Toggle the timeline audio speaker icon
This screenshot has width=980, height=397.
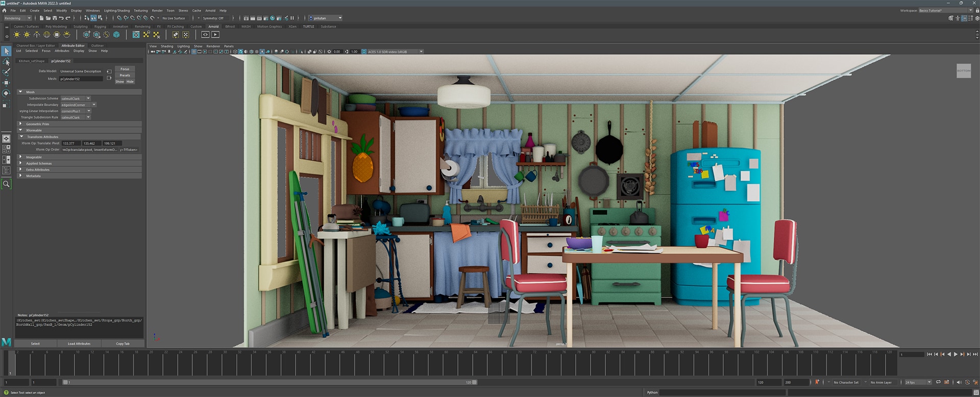click(959, 382)
